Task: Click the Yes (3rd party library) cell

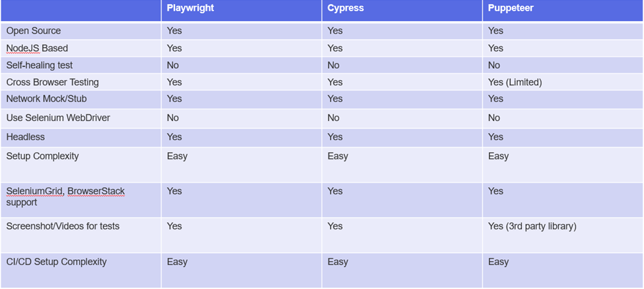Action: [x=532, y=226]
